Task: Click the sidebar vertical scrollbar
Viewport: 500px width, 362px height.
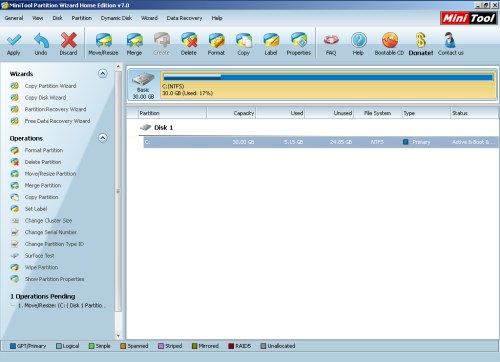Action: [x=118, y=191]
